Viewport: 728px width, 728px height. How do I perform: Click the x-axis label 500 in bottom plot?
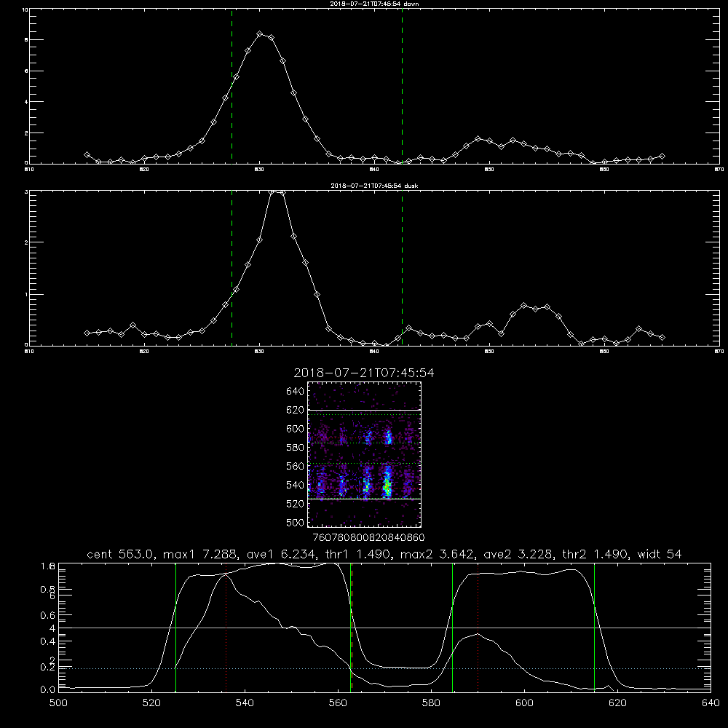[58, 703]
